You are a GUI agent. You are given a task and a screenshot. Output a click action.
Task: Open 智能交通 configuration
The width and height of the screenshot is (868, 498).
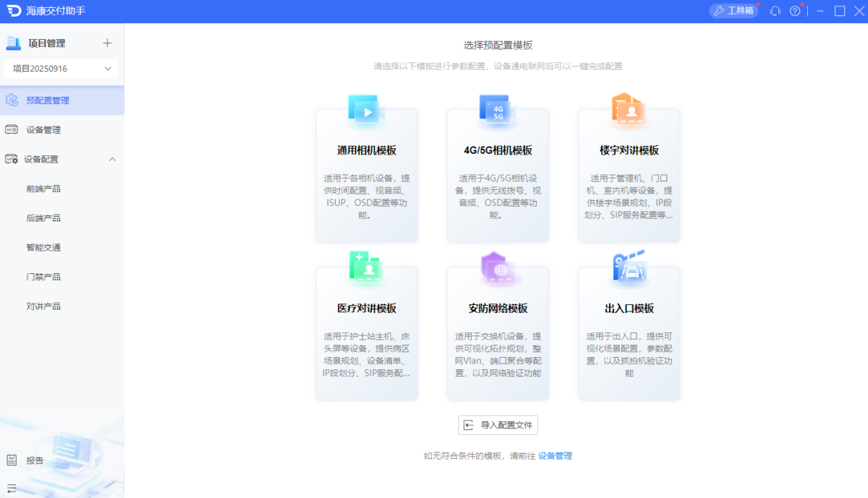click(45, 247)
